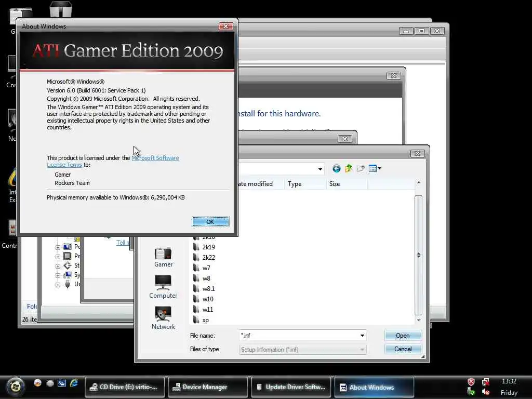This screenshot has height=399, width=532.
Task: Click the grey round Quick Launch icon
Action: pyautogui.click(x=50, y=383)
